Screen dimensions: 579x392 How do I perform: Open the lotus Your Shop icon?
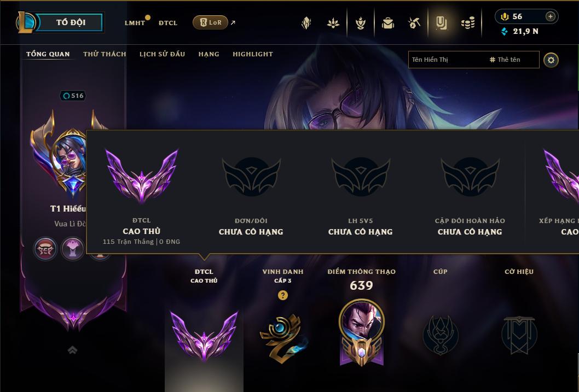tap(333, 23)
